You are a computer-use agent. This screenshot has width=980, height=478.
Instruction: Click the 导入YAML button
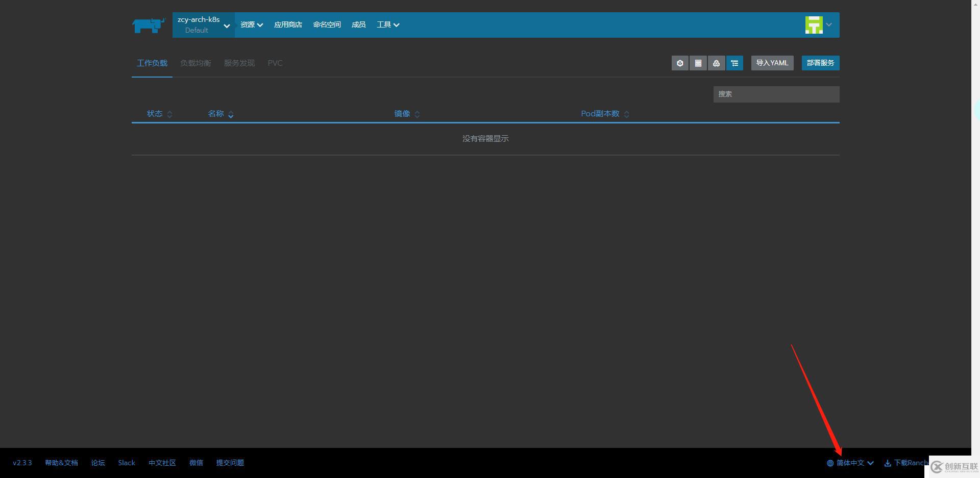(x=772, y=63)
